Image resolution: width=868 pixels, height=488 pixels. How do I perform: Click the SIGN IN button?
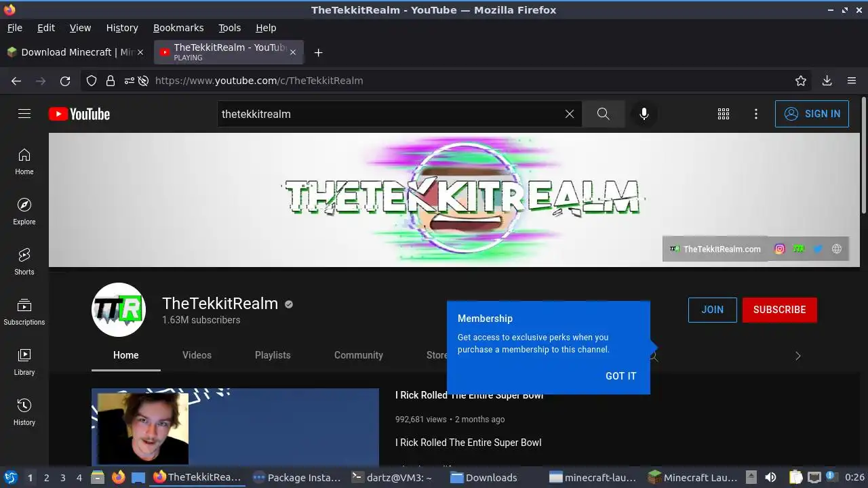812,114
